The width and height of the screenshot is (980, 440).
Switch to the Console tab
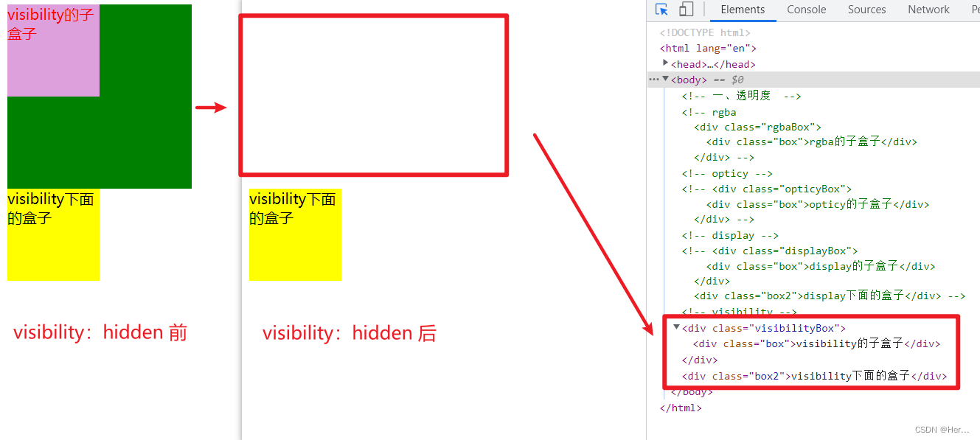[x=806, y=10]
